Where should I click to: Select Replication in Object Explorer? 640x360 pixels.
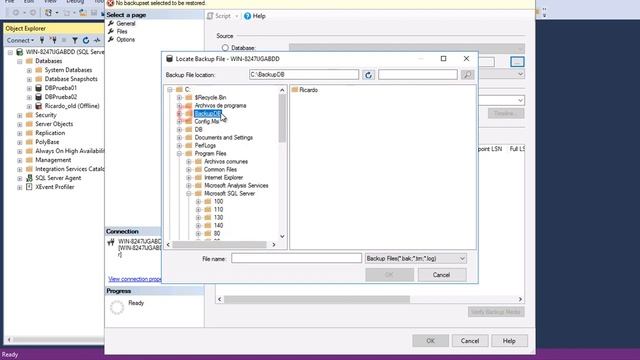[x=50, y=133]
